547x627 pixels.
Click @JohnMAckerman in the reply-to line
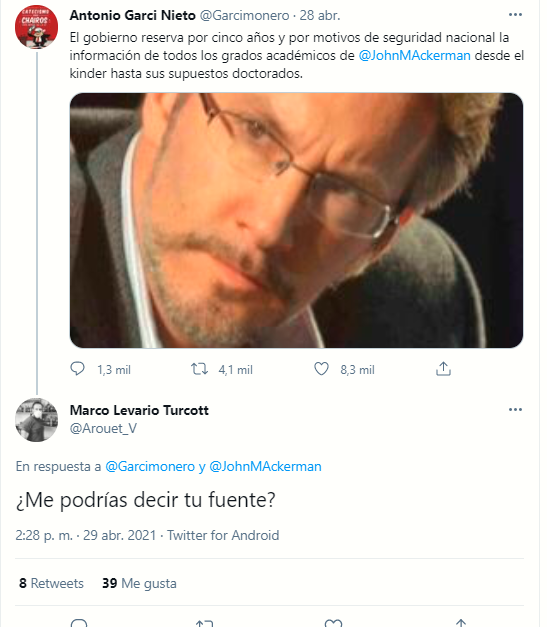click(x=265, y=466)
